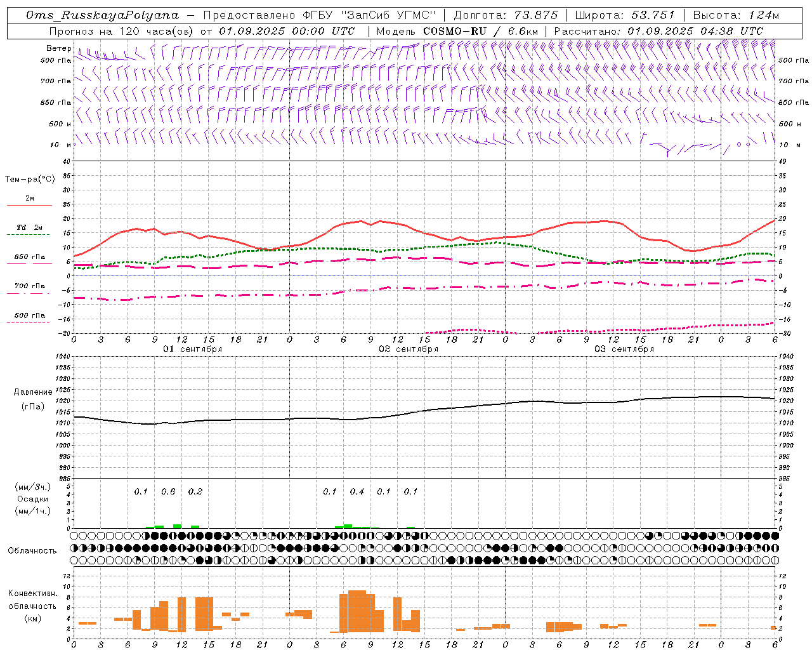The width and height of the screenshot is (812, 650).
Task: Click the Тем-ра(°C) axis label
Action: (30, 180)
